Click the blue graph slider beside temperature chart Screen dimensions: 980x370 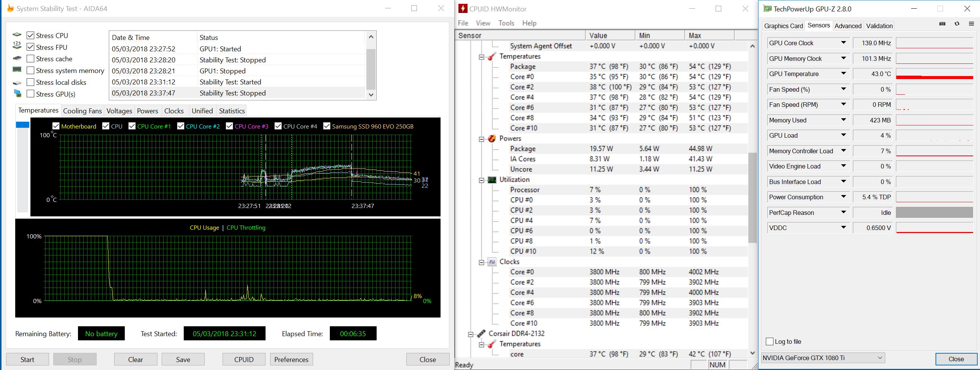[22, 125]
